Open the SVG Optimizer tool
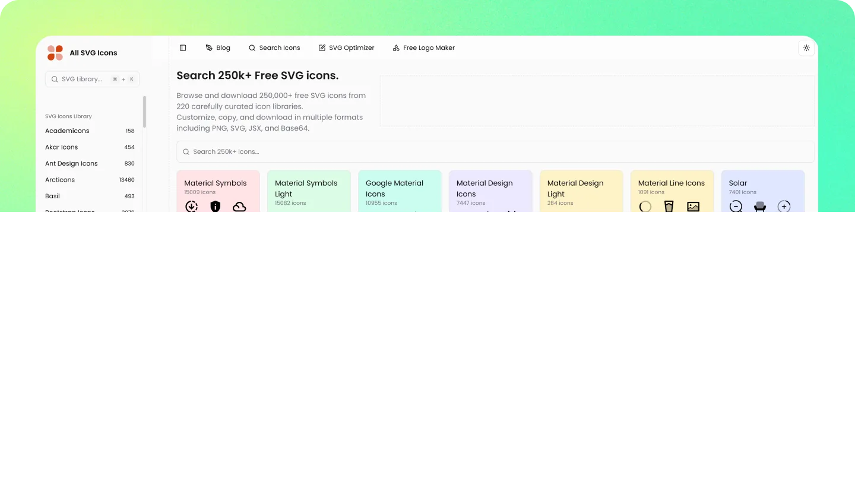 [346, 48]
